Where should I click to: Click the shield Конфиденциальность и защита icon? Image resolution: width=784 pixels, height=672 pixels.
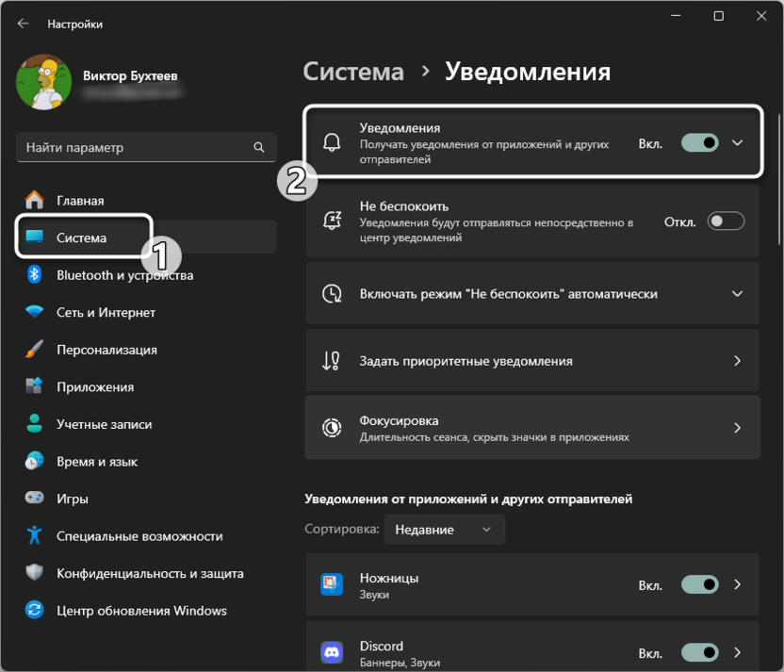click(x=35, y=572)
